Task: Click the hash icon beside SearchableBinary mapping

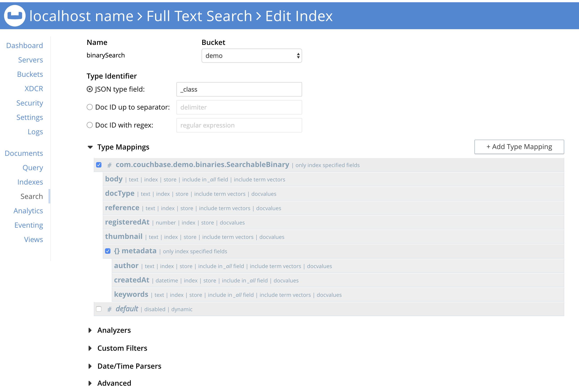Action: 109,165
